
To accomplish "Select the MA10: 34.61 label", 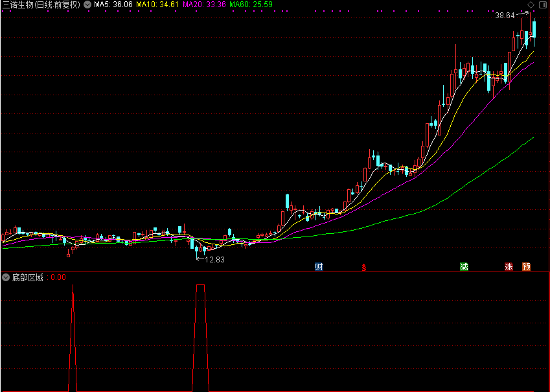I will click(157, 5).
